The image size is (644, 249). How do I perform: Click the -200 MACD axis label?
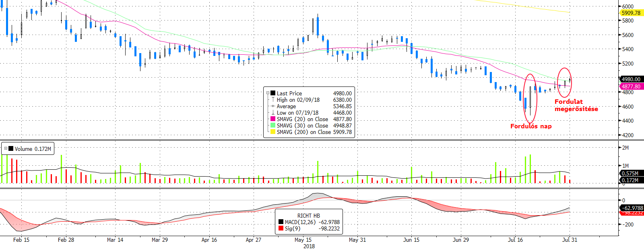point(627,224)
